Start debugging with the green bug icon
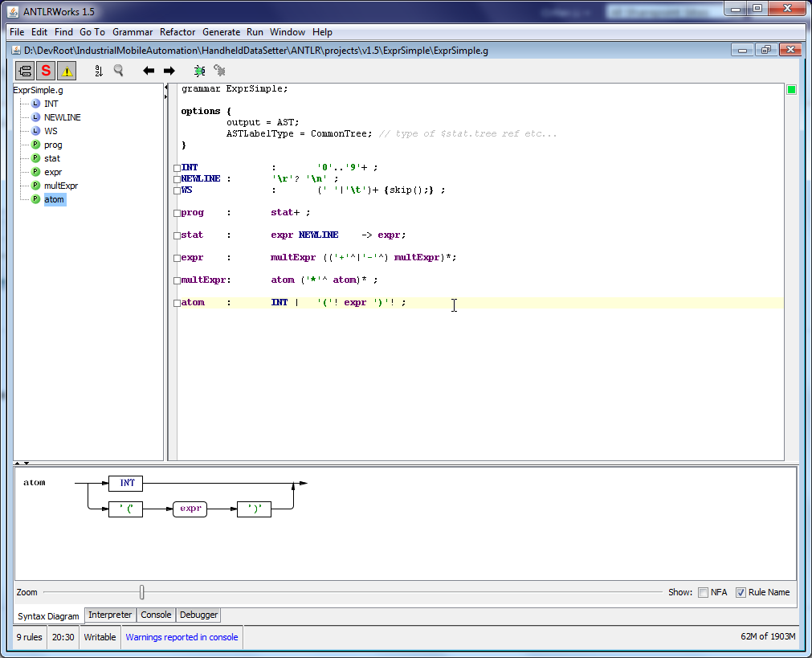This screenshot has height=658, width=812. click(x=199, y=71)
